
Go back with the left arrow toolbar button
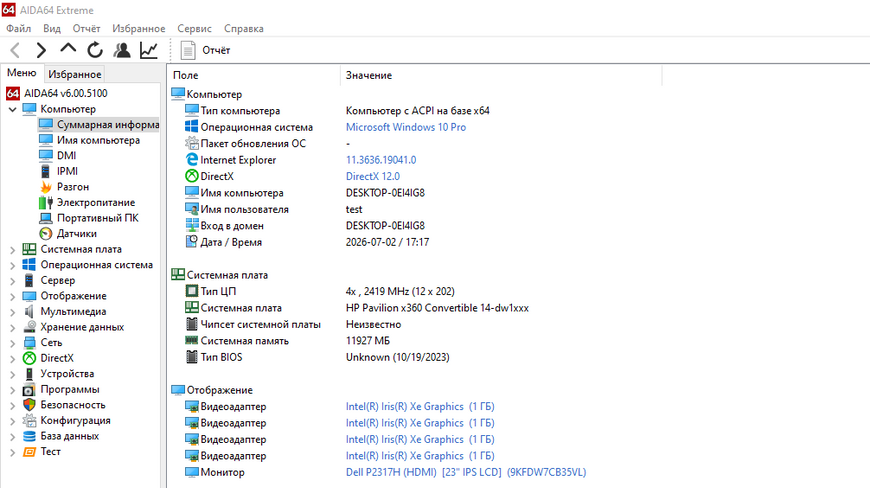point(16,50)
